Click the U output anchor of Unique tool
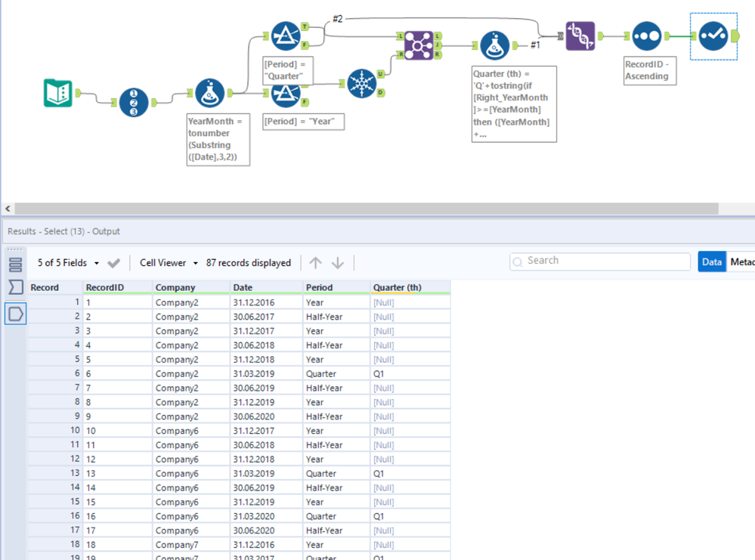Screen dimensions: 755x560 (x=380, y=73)
